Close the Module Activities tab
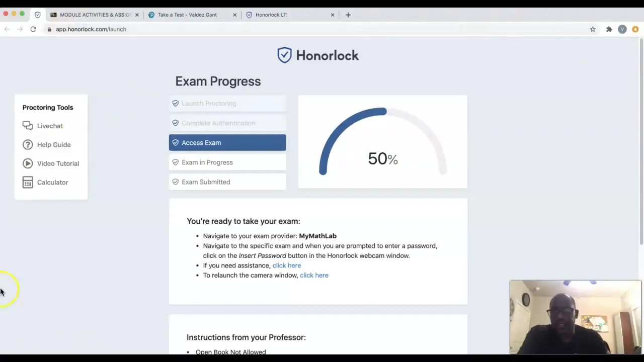The height and width of the screenshot is (362, 644). coord(137,15)
